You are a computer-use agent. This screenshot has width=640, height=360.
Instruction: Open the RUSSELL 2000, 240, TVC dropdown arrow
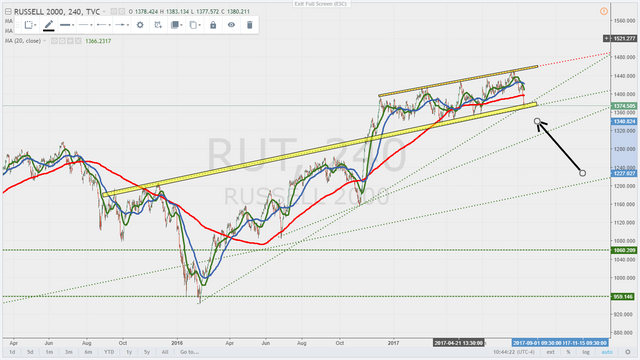coord(104,12)
